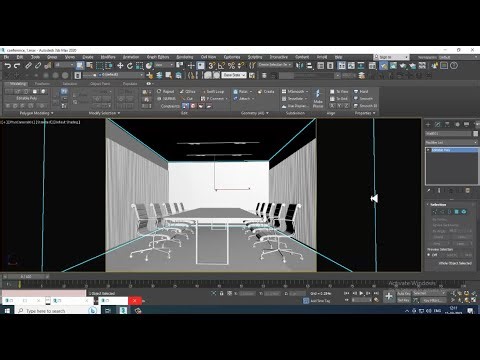Expand the Properties panel arrow
Viewport: 480px width, 360px height.
[374, 113]
